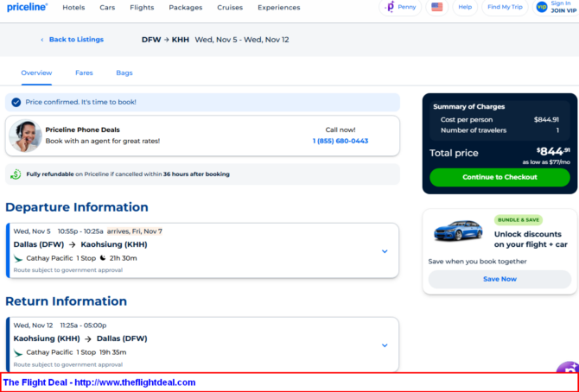Open Find My Trip
The image size is (579, 392).
click(x=505, y=7)
